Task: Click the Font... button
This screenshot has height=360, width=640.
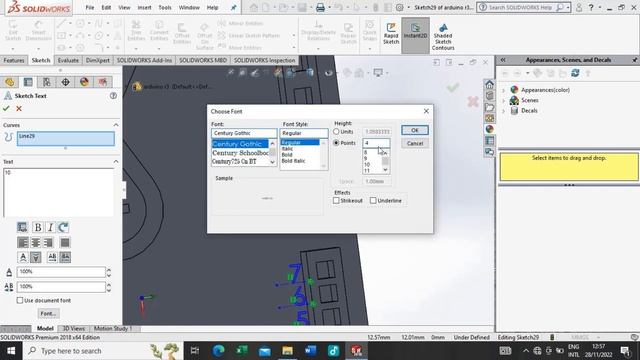Action: tap(48, 313)
